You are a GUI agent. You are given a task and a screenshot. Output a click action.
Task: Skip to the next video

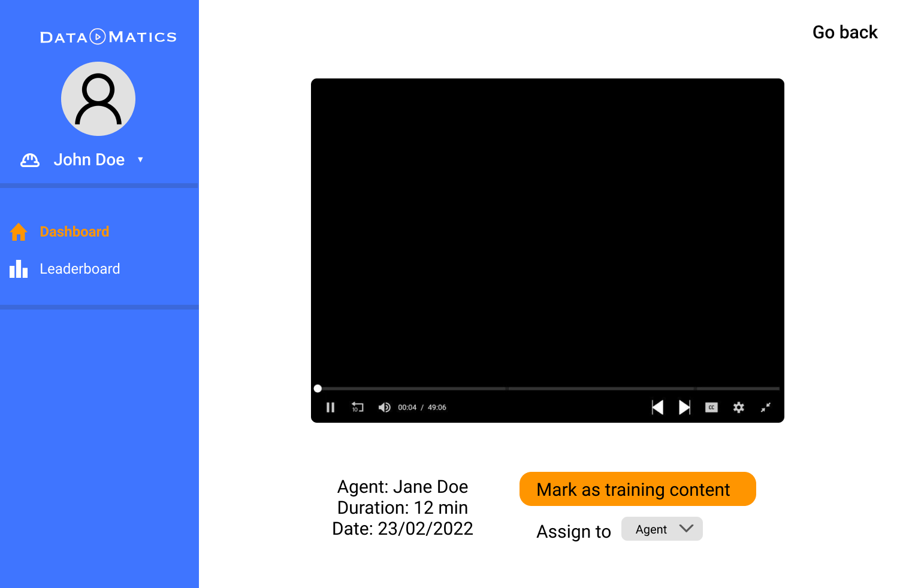tap(684, 408)
